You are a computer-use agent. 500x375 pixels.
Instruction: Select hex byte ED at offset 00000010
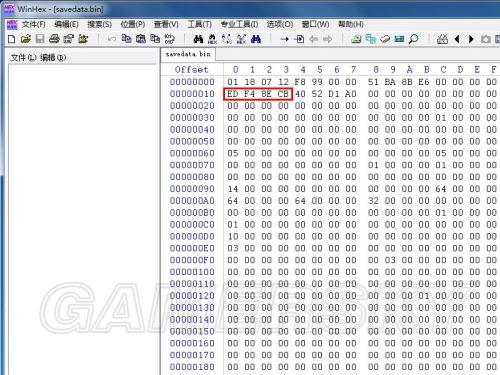tap(233, 94)
